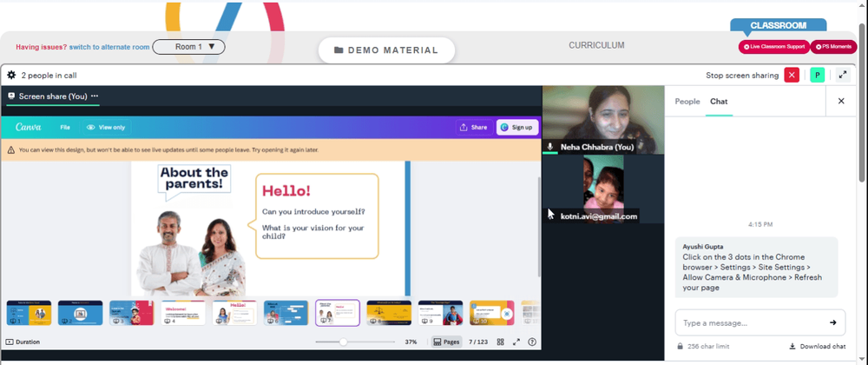
Task: Expand call to fullscreen with arrows icon
Action: point(843,76)
